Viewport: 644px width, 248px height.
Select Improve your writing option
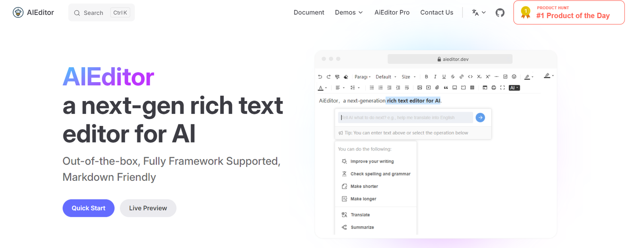click(x=372, y=161)
